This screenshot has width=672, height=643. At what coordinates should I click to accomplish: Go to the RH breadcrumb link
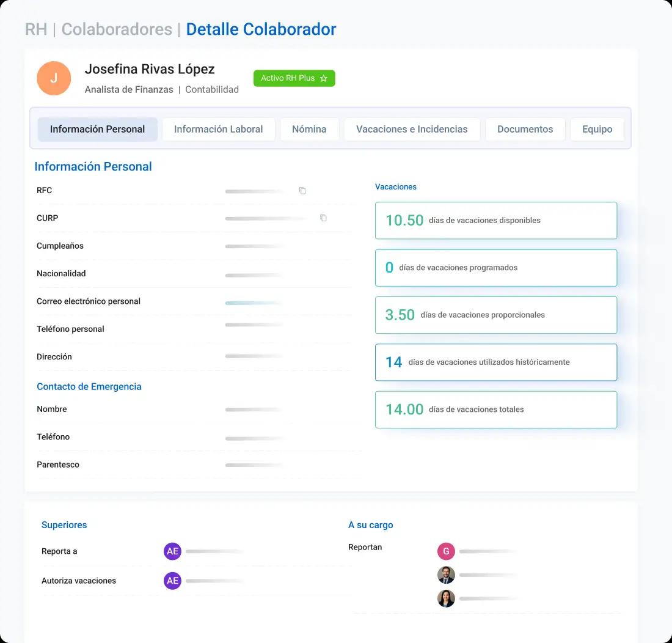(x=36, y=29)
